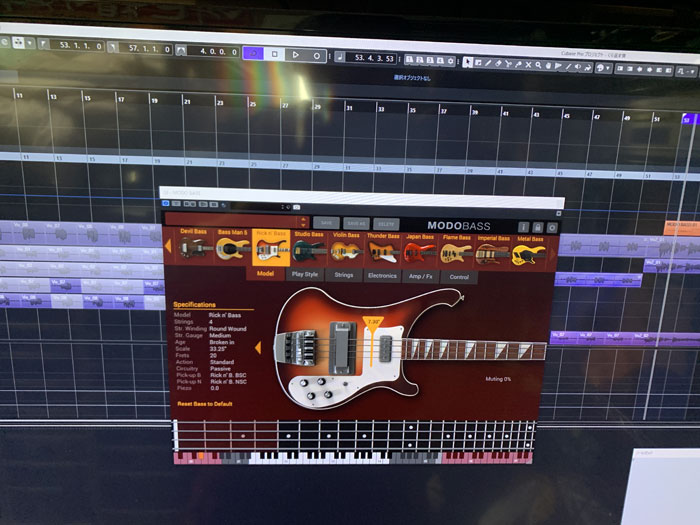Click the DELETE preset button
700x525 pixels.
tap(386, 224)
